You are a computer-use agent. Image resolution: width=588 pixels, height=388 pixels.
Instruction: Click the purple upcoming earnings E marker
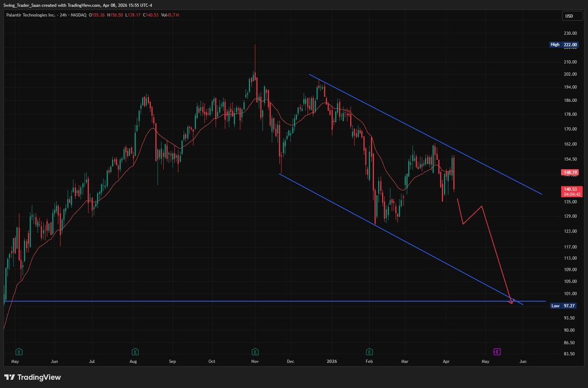(496, 352)
